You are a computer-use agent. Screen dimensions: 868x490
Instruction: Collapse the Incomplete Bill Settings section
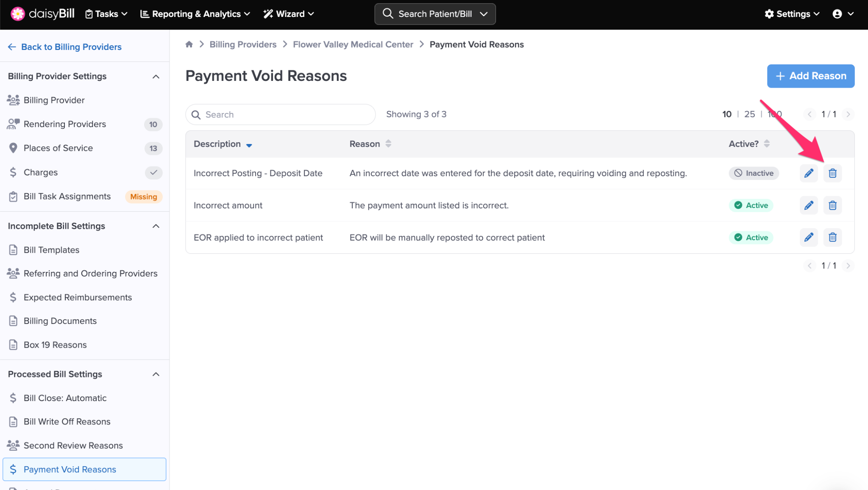(156, 226)
